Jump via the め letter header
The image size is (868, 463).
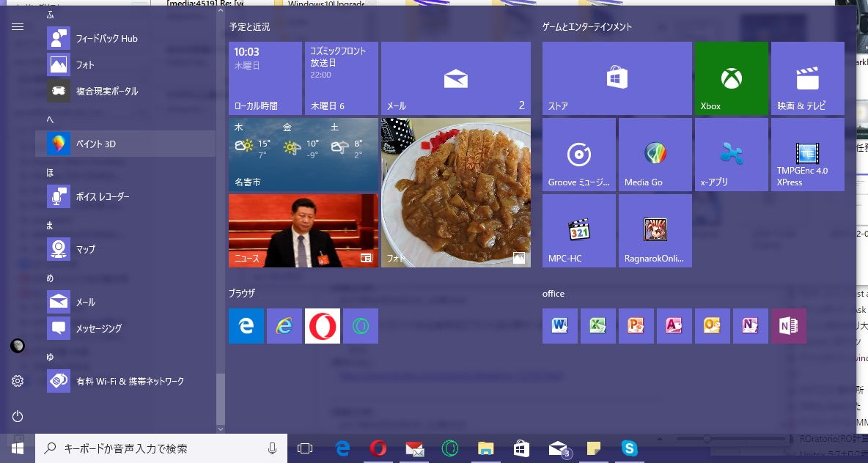(x=50, y=278)
